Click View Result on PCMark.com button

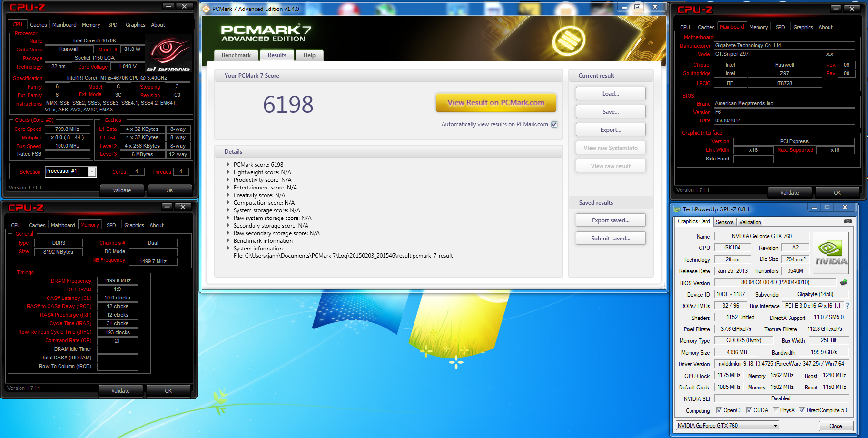496,102
